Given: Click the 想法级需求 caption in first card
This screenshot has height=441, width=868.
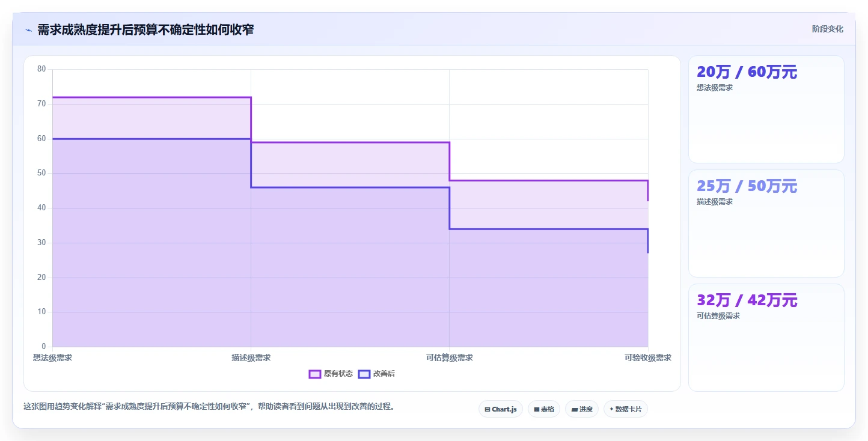Looking at the screenshot, I should (715, 88).
